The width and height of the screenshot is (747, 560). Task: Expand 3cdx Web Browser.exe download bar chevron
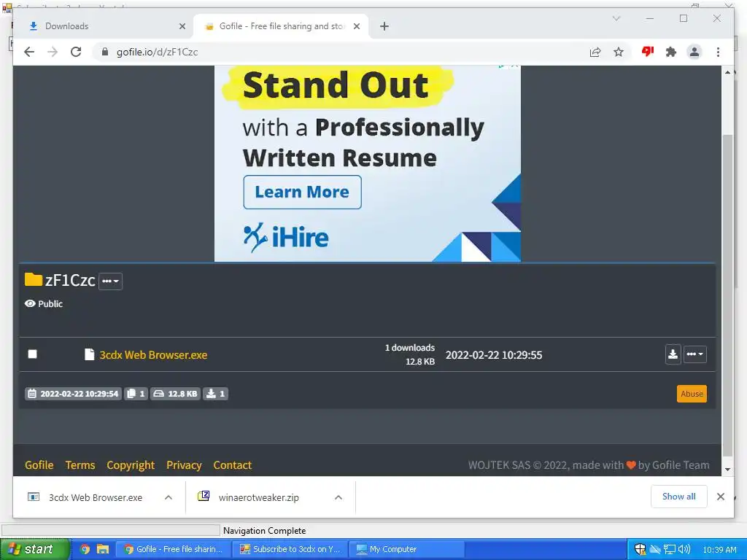tap(169, 497)
